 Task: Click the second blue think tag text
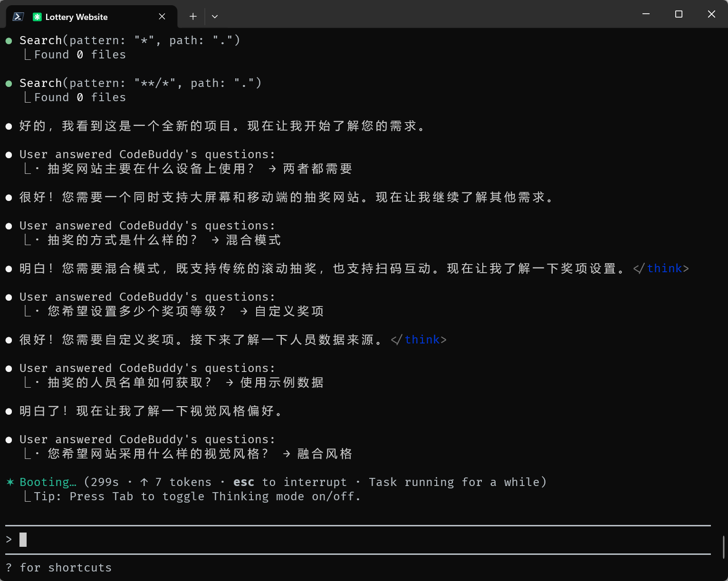pyautogui.click(x=422, y=340)
